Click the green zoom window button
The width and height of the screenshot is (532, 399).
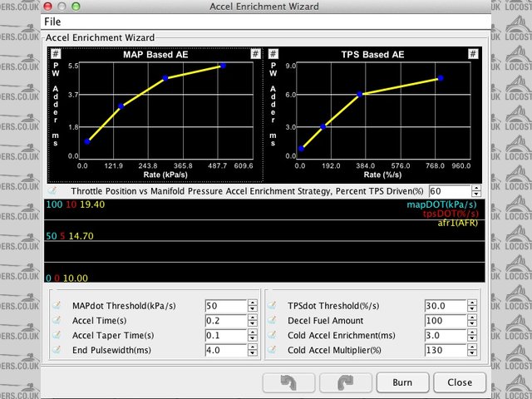coord(76,7)
